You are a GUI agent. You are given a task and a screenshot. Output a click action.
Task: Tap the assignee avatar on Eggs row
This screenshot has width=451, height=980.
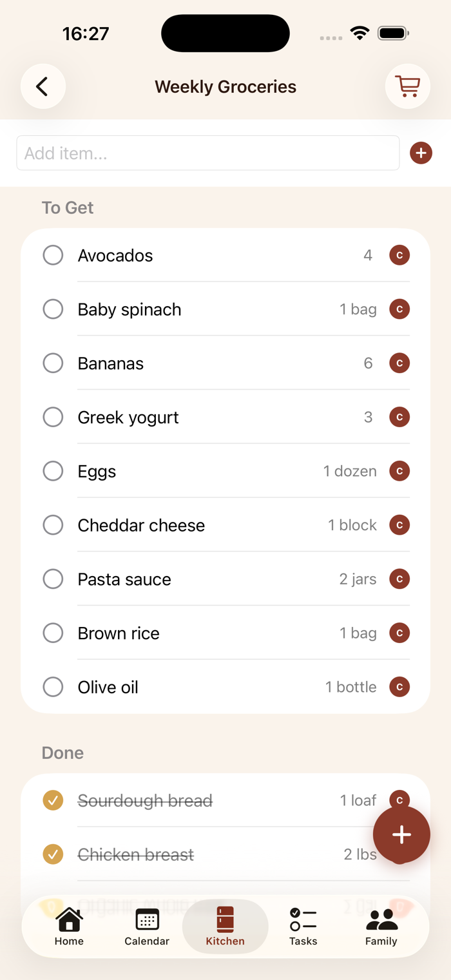point(399,471)
